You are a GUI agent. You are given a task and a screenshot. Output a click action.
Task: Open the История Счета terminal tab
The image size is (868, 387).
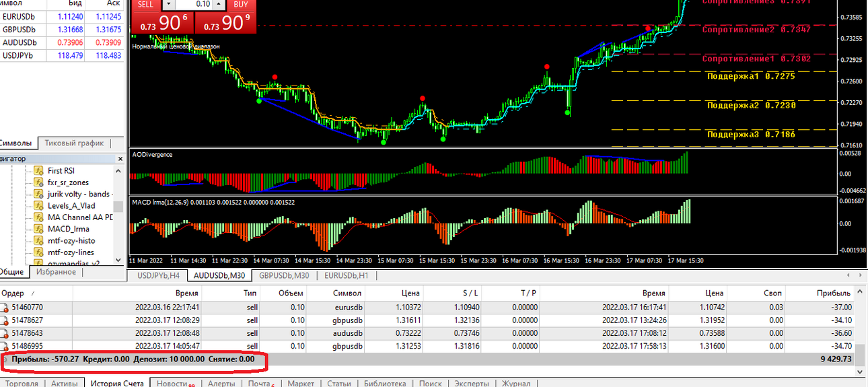point(116,383)
